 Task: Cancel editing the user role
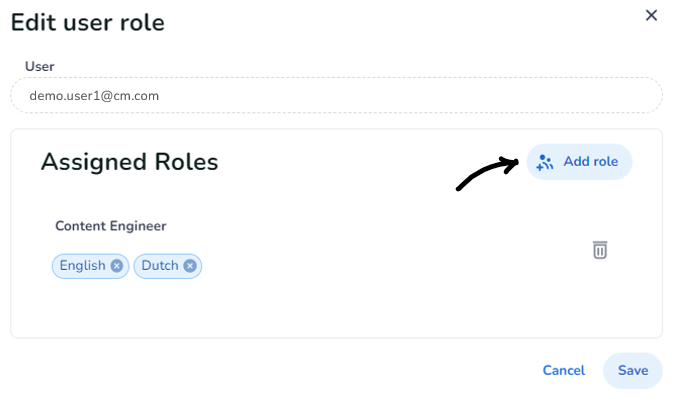coord(563,370)
